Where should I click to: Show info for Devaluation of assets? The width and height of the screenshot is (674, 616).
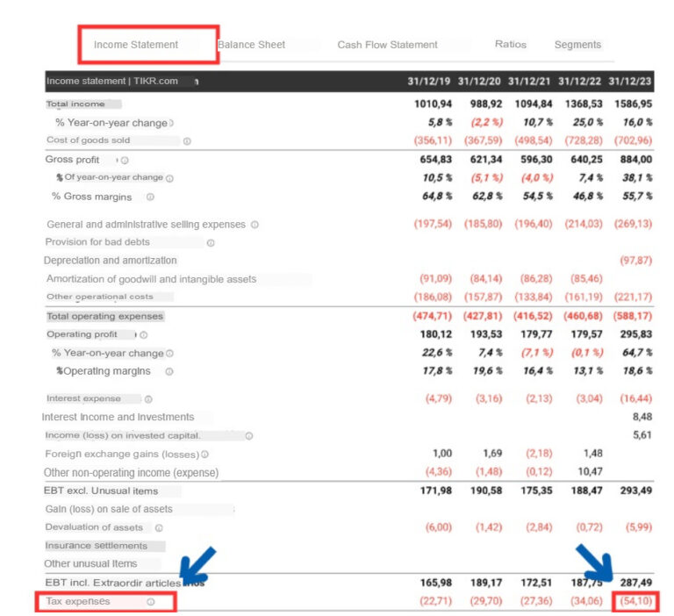(x=159, y=528)
